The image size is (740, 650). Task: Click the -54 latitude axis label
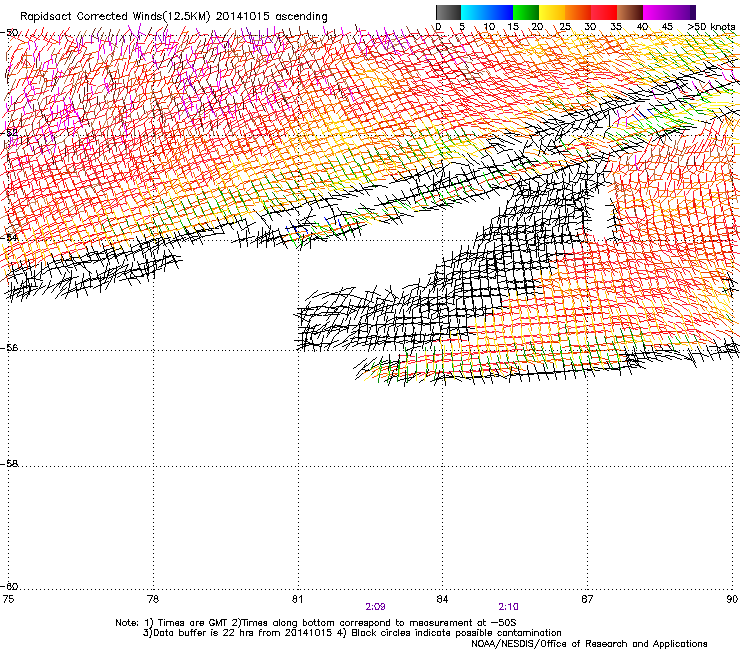[9, 237]
